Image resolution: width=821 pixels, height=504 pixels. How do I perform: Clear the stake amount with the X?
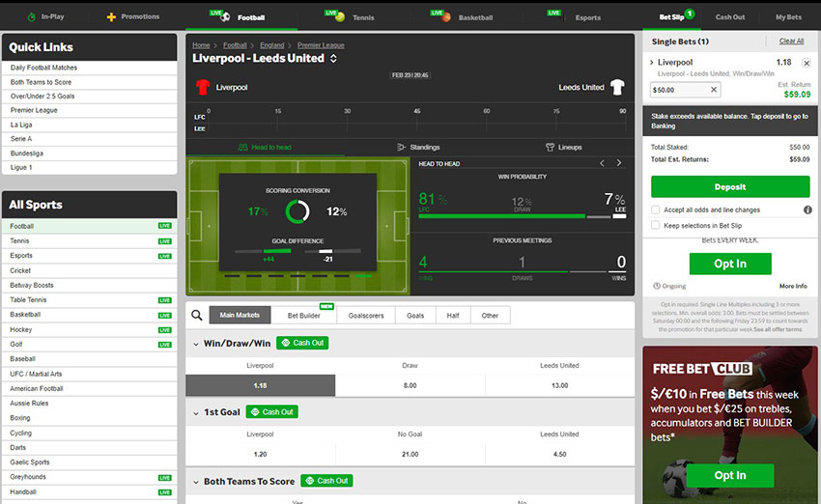pos(714,90)
